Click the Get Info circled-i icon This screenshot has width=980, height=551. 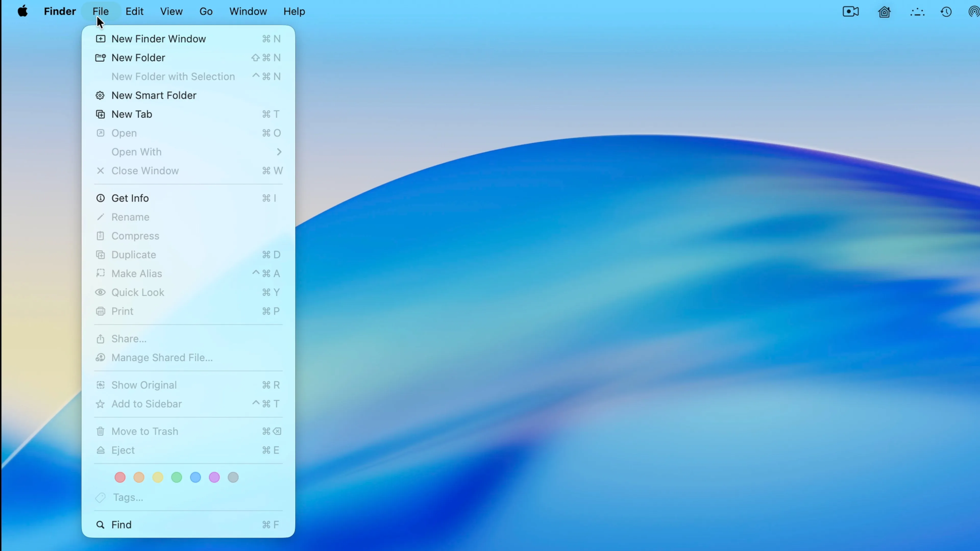point(101,198)
